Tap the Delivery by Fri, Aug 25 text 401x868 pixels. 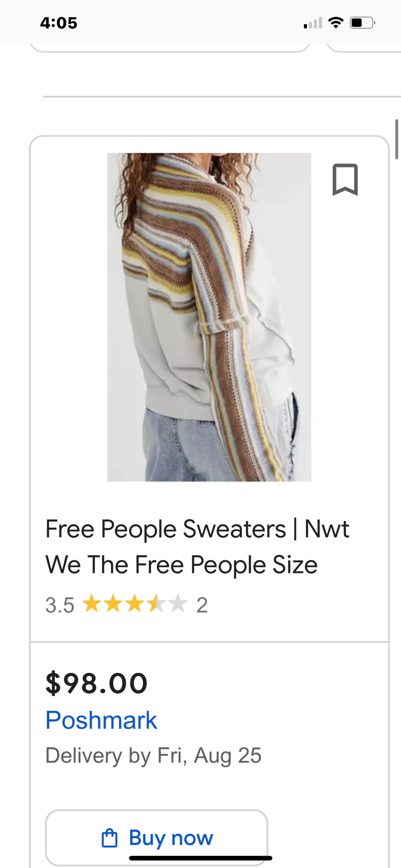154,755
